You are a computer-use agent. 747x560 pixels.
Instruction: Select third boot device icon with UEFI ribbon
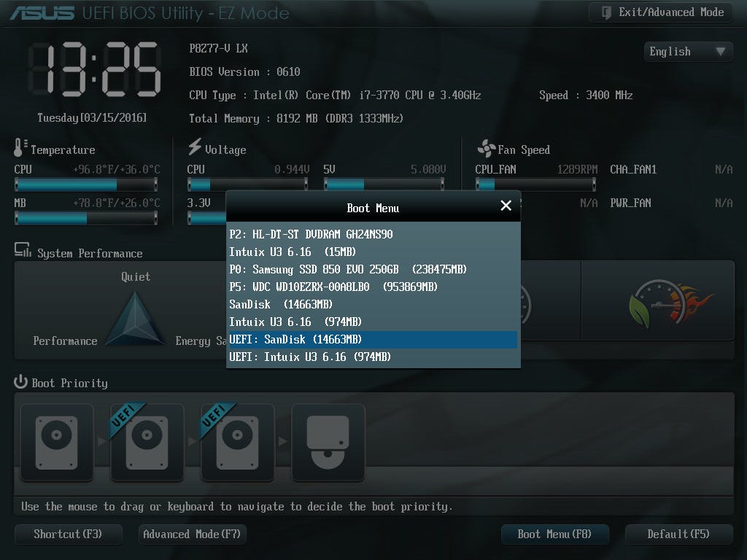coord(237,443)
